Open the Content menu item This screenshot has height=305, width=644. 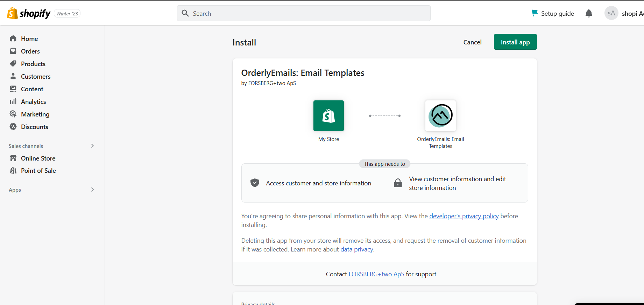point(32,89)
